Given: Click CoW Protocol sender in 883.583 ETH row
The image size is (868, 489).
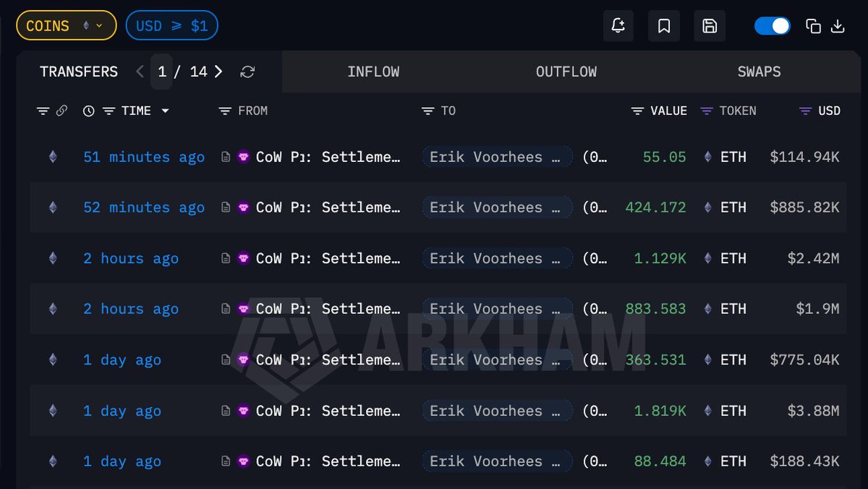Looking at the screenshot, I should (328, 309).
